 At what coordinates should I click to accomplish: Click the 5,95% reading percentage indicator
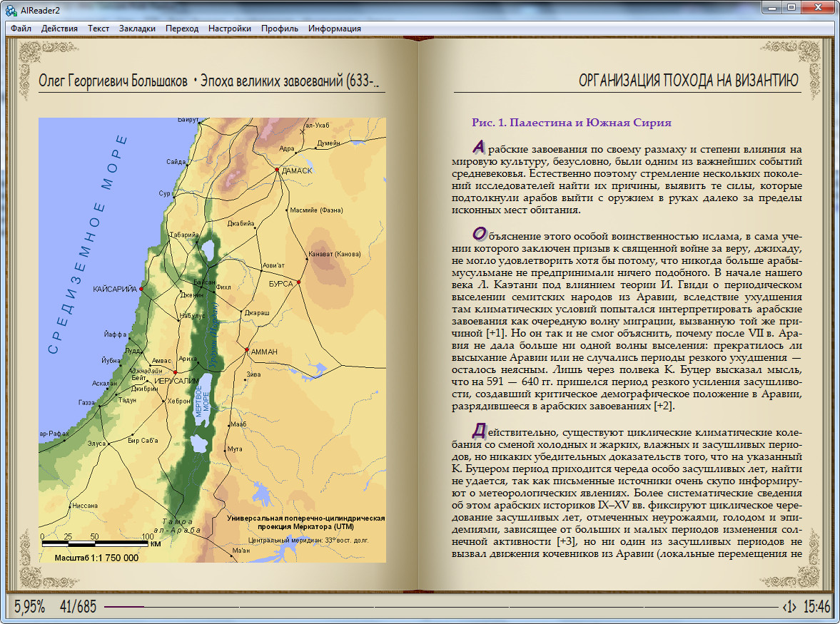(x=30, y=607)
